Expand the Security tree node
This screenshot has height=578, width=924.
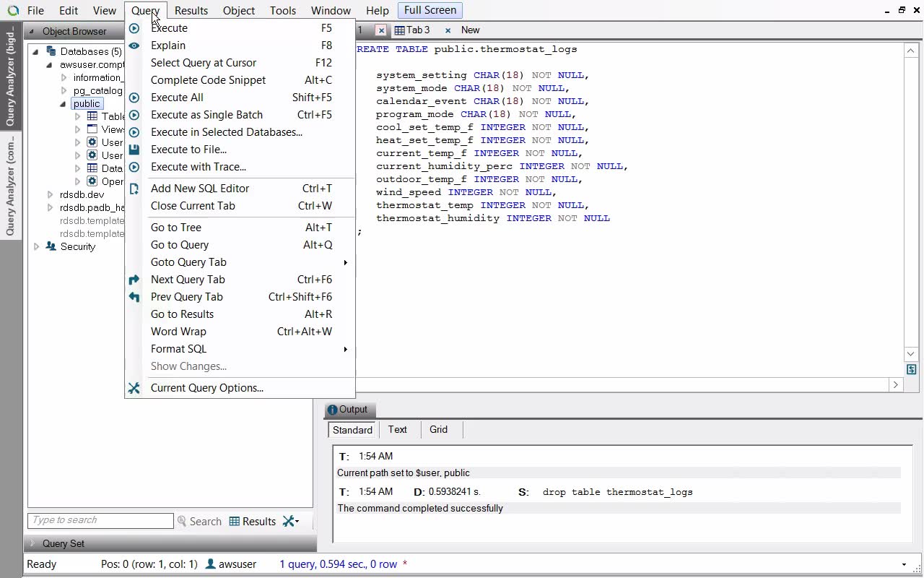coord(37,246)
